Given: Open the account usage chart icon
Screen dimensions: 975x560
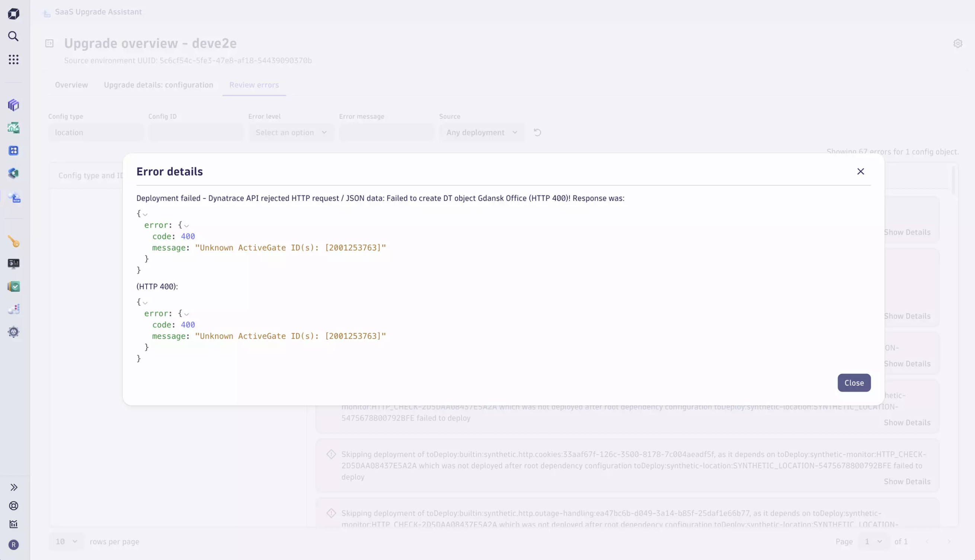Looking at the screenshot, I should coord(13,524).
